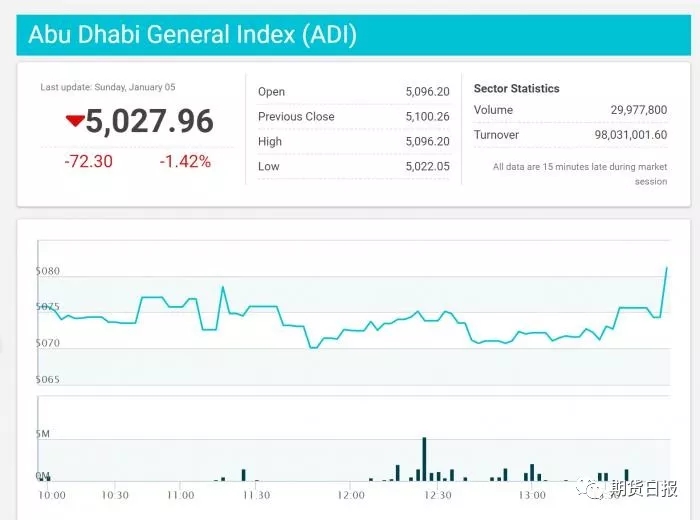Click the Previous Close label
This screenshot has width=700, height=520.
coord(296,117)
